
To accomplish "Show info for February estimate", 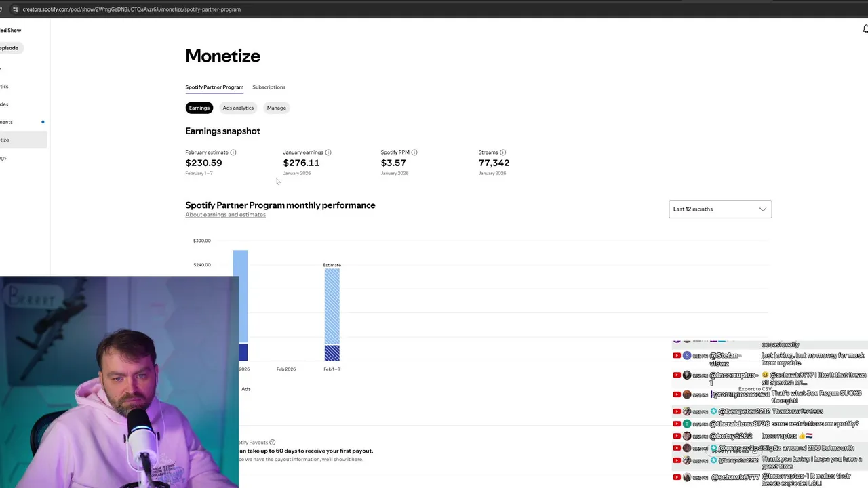I will [x=233, y=152].
